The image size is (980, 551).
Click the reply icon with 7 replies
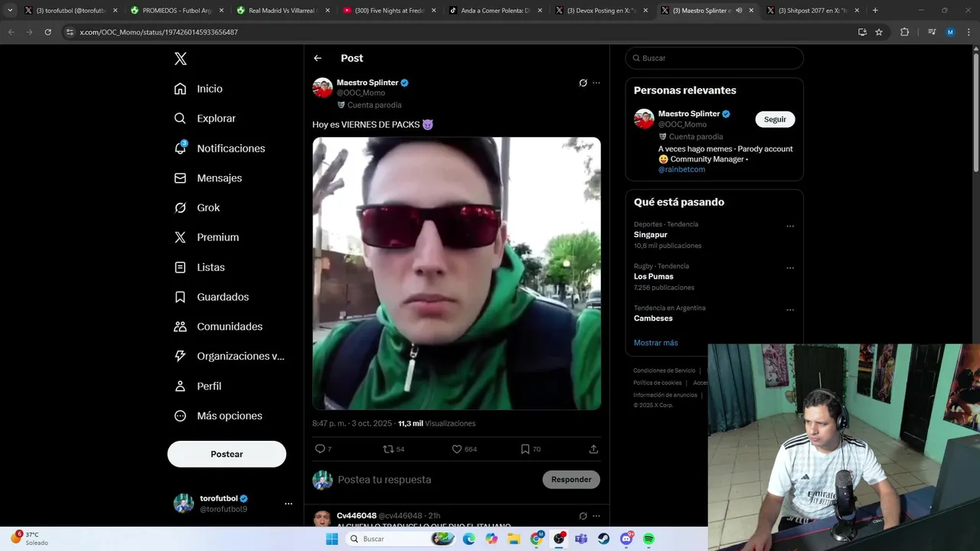pos(320,449)
